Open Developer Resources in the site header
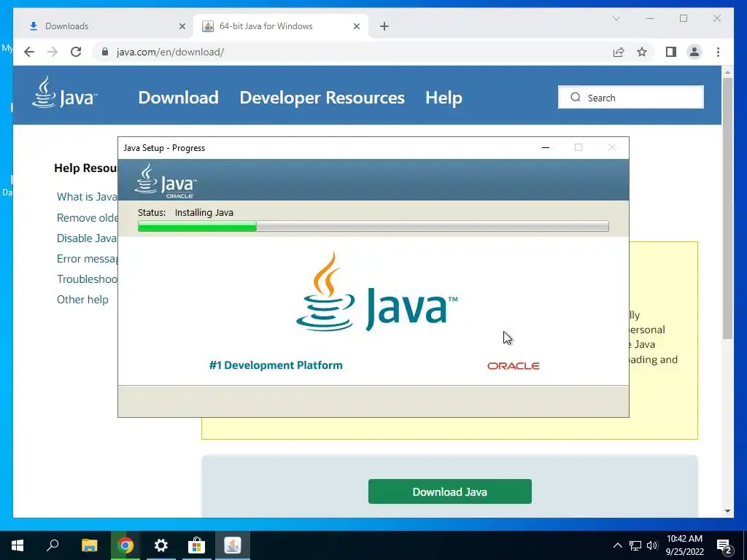This screenshot has width=747, height=560. coord(322,98)
